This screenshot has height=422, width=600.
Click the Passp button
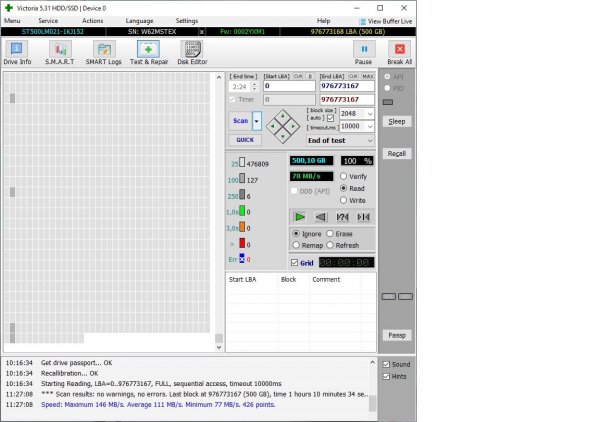click(x=397, y=335)
